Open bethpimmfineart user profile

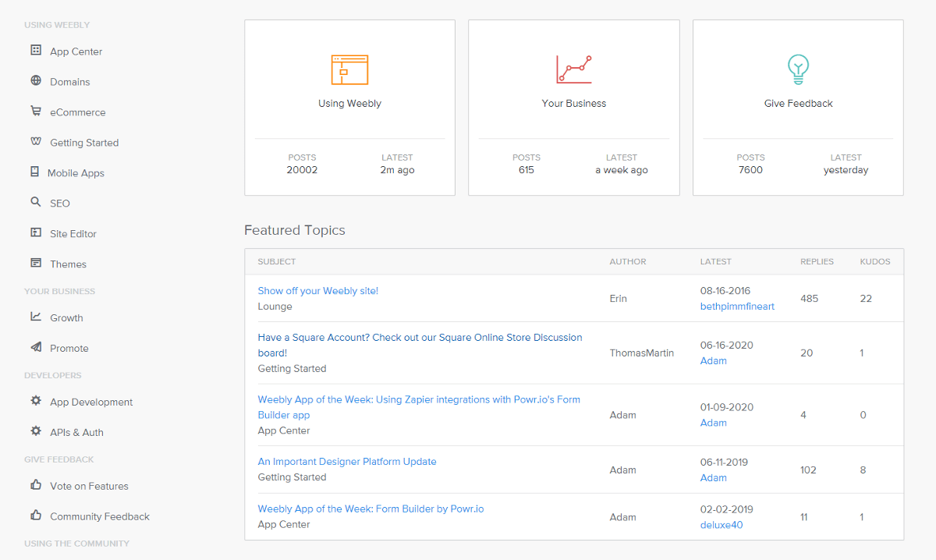tap(737, 307)
